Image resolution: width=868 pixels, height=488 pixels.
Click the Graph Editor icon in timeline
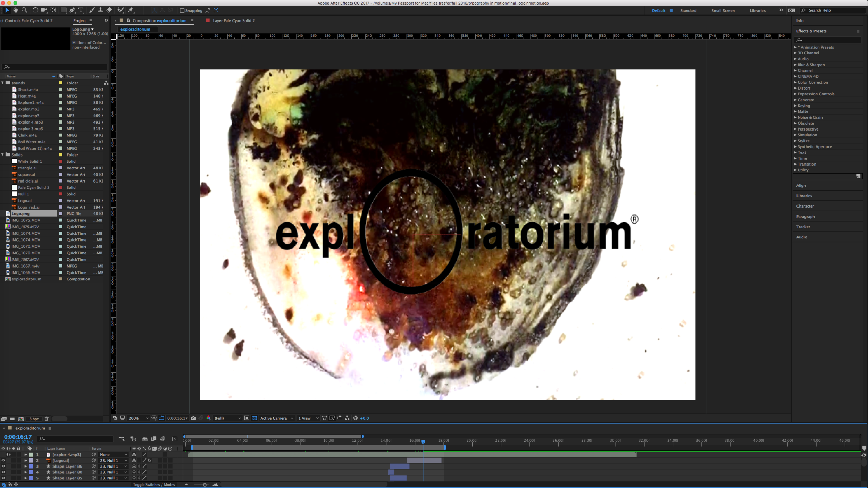(175, 439)
